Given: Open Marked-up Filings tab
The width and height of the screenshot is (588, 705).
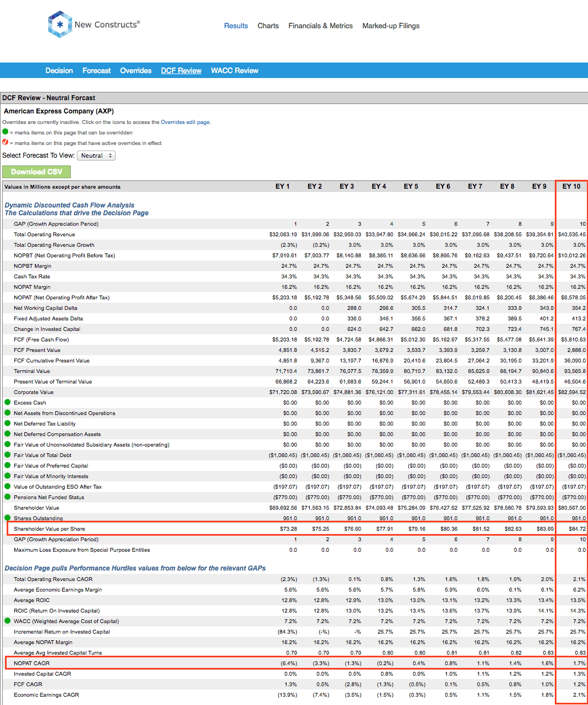Looking at the screenshot, I should 391,25.
